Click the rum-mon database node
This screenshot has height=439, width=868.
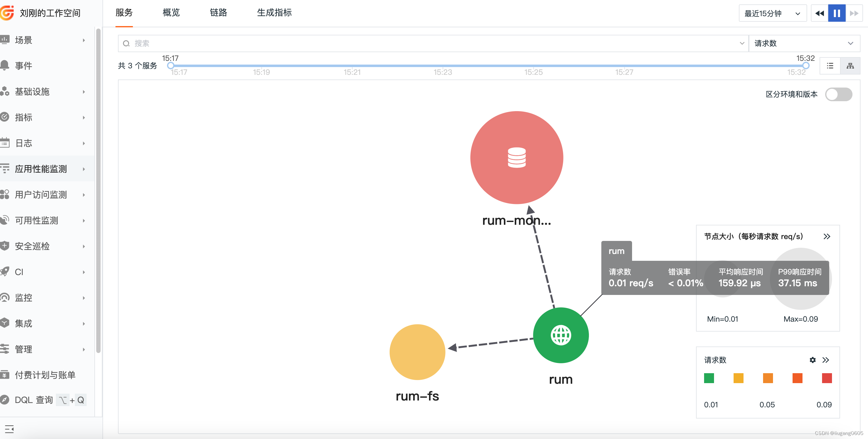click(517, 157)
